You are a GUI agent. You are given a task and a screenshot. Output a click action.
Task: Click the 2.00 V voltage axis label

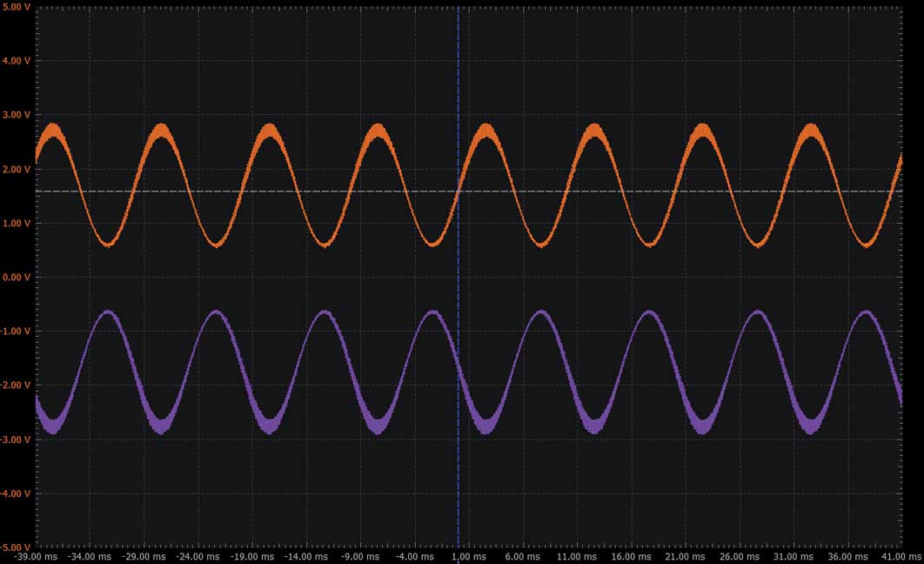17,169
